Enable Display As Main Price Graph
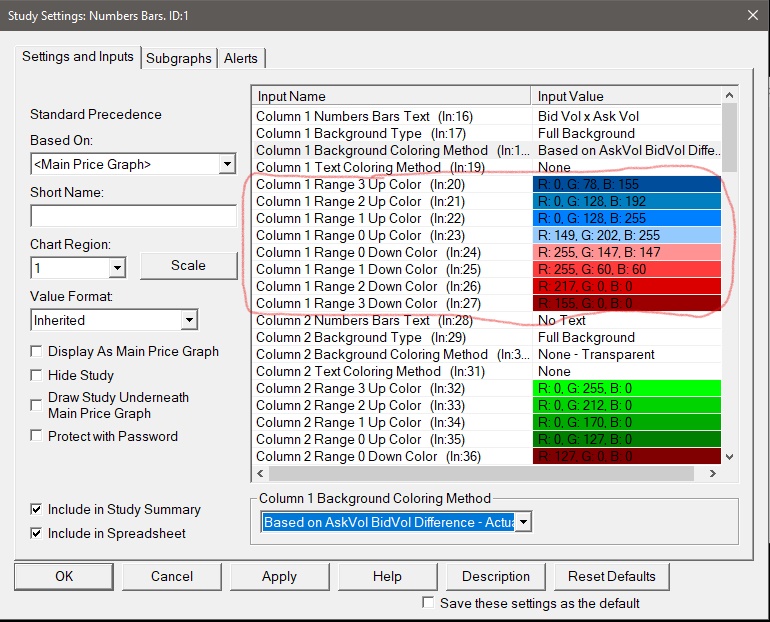This screenshot has height=622, width=770. (37, 352)
